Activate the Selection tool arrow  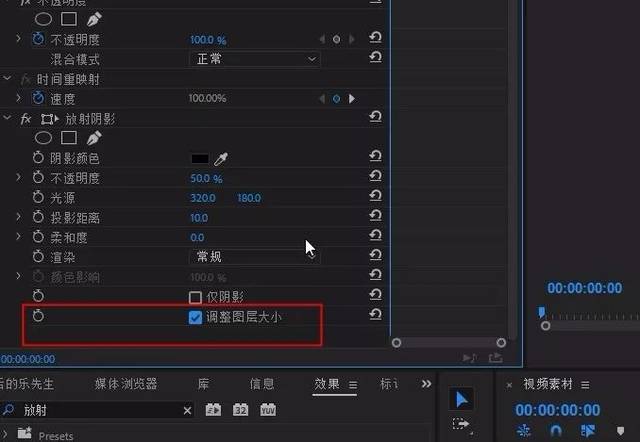[461, 399]
